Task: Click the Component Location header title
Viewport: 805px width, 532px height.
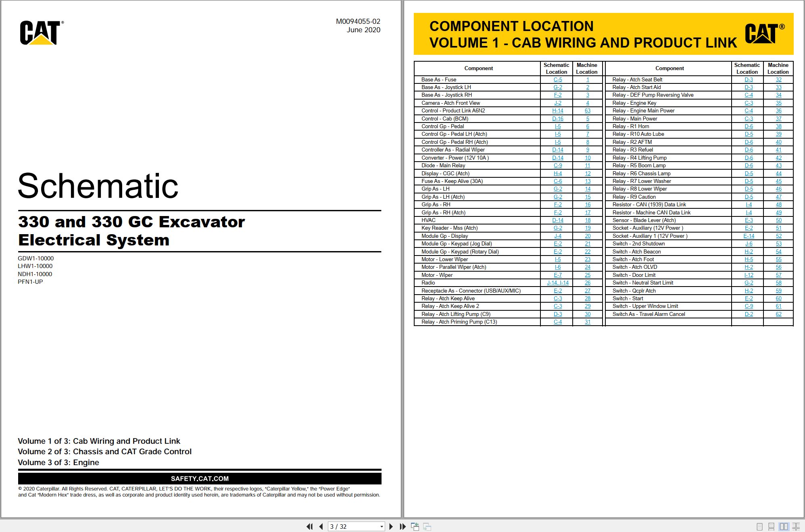Action: click(x=511, y=26)
